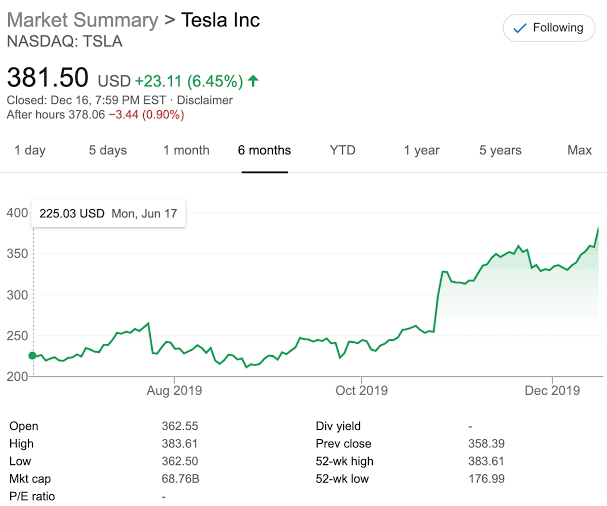Click the 225.03 USD chart tooltip

point(110,213)
